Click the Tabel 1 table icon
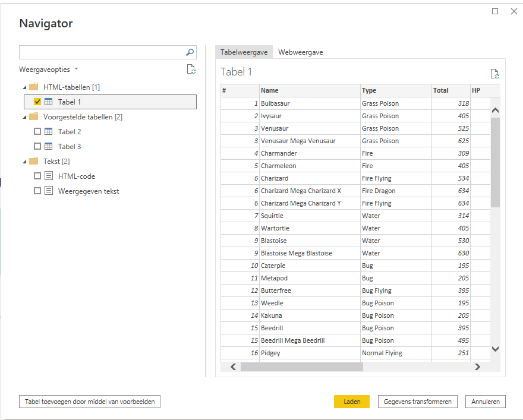The image size is (523, 420). [x=49, y=102]
